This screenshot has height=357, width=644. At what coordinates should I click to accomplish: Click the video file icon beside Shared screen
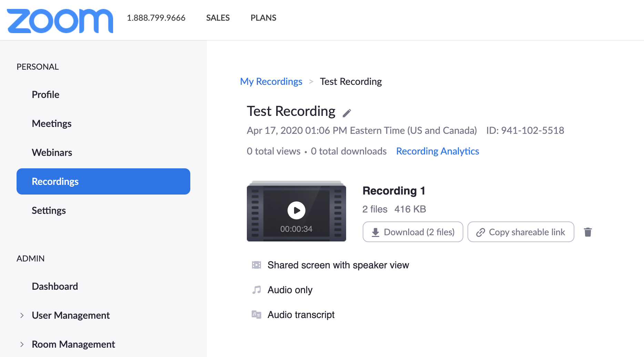(x=256, y=265)
